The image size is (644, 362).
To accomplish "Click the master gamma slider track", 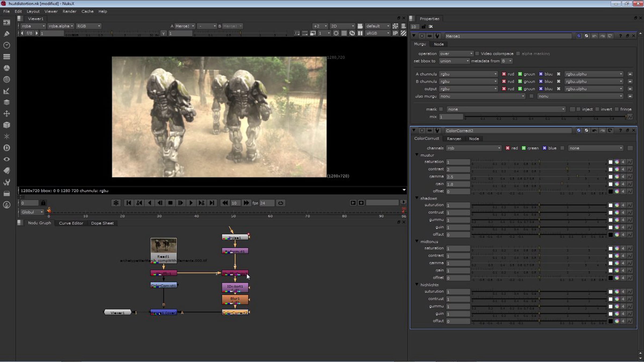I will pos(539,177).
